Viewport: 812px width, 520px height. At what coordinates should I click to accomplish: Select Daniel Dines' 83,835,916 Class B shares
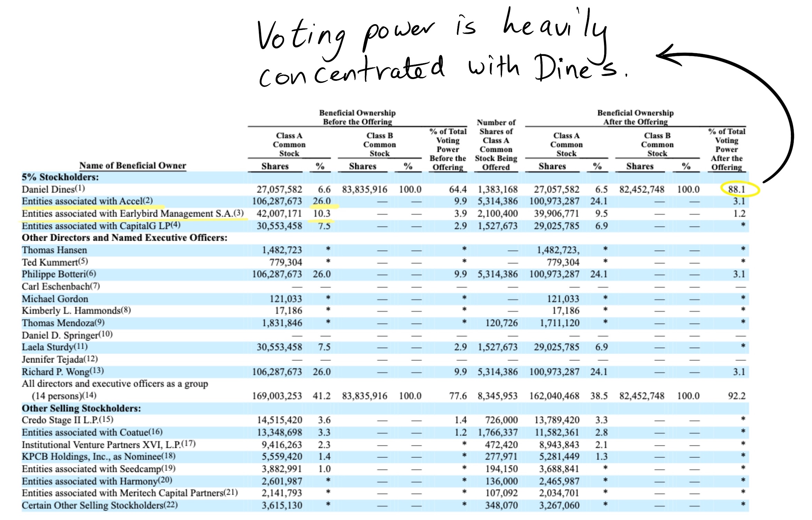tap(365, 189)
